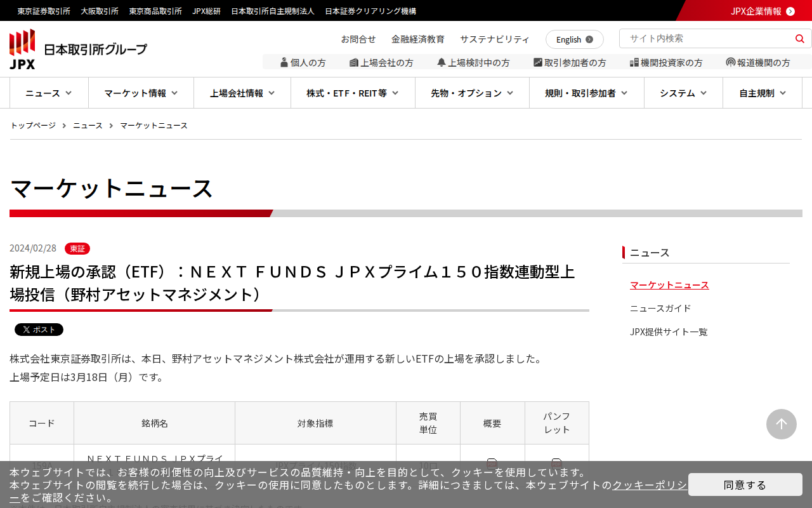This screenshot has height=508, width=812.
Task: Expand the 株式・ETF・REIT等 menu
Action: tap(353, 93)
